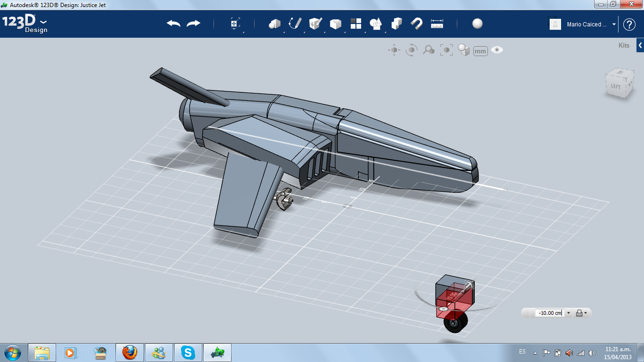This screenshot has width=644, height=362.
Task: Expand the Kits side panel
Action: (640, 45)
